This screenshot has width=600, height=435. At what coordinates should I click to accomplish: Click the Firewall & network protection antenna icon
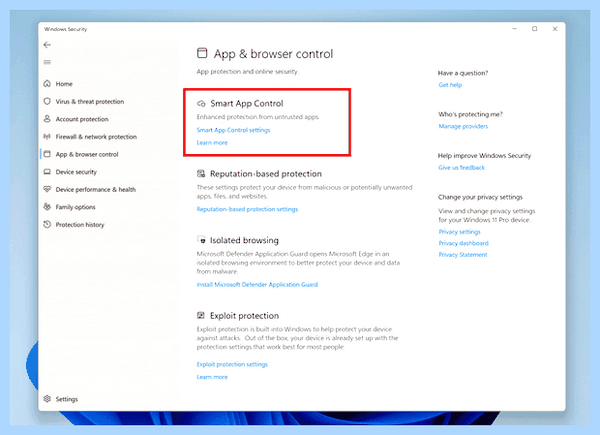tap(47, 136)
